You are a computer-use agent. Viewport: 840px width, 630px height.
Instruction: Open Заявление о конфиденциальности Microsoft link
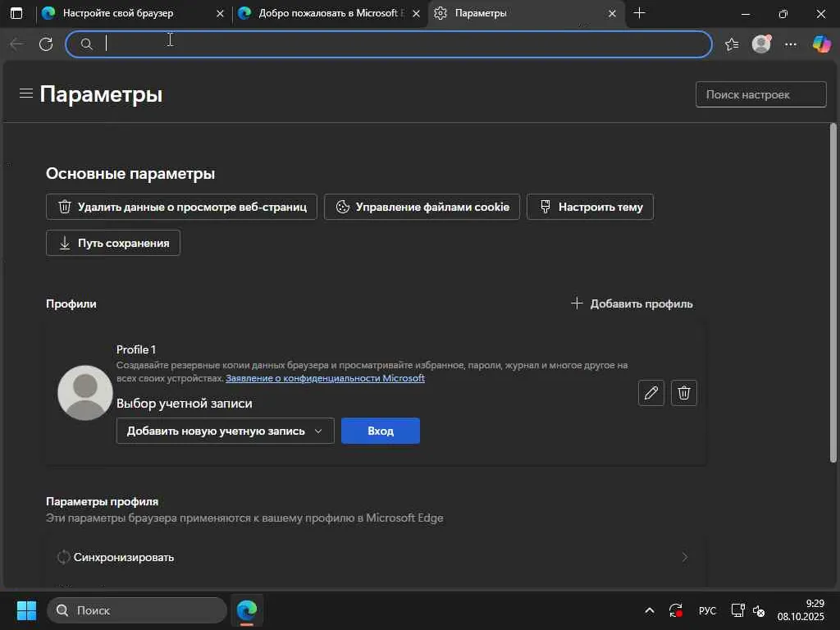pyautogui.click(x=325, y=378)
